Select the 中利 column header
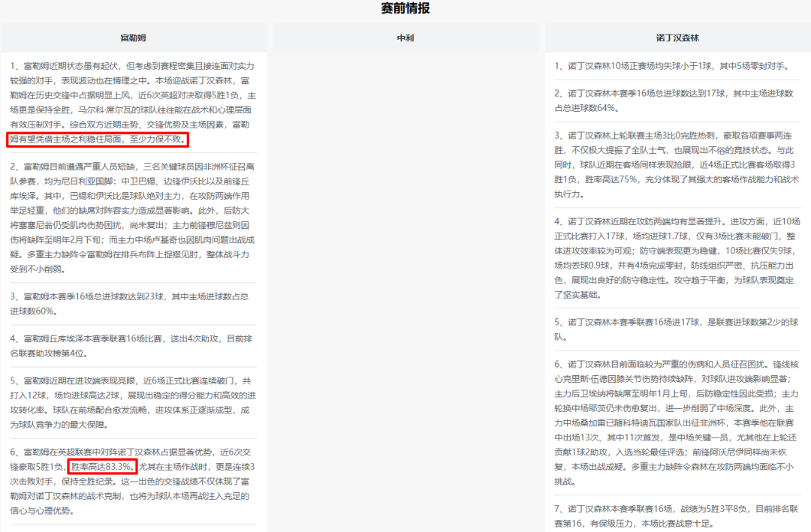Viewport: 811px width, 532px height. pos(405,38)
